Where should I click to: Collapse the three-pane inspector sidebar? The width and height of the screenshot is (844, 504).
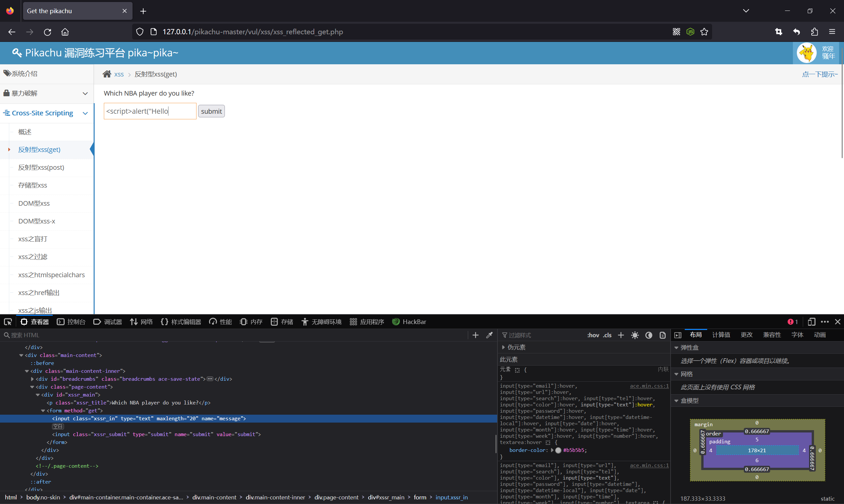(678, 335)
